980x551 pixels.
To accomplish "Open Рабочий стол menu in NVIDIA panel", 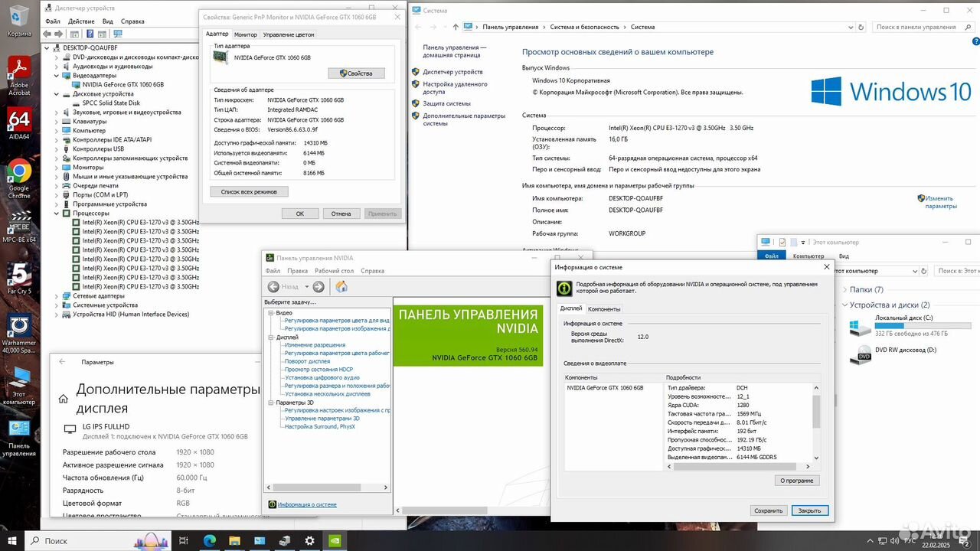I will point(334,271).
